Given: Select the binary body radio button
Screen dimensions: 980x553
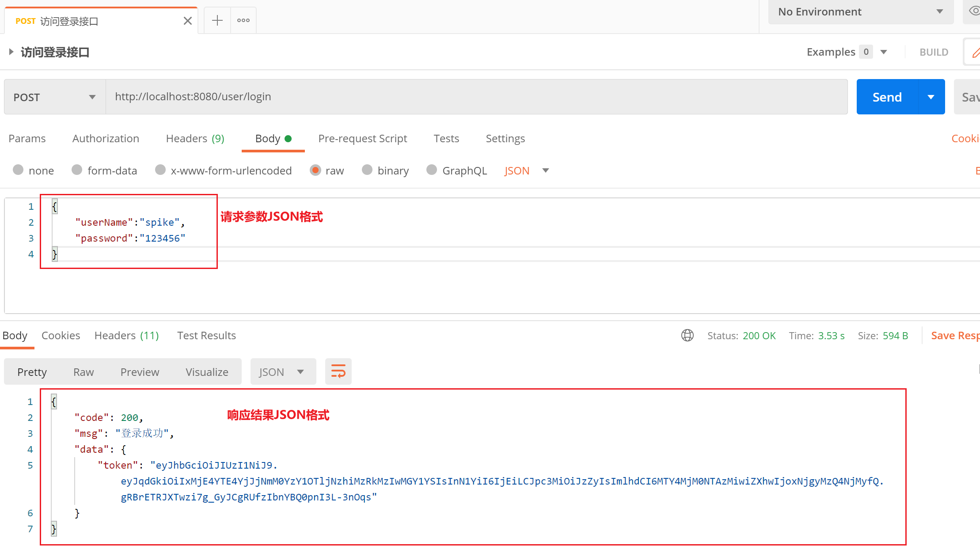Looking at the screenshot, I should coord(367,170).
